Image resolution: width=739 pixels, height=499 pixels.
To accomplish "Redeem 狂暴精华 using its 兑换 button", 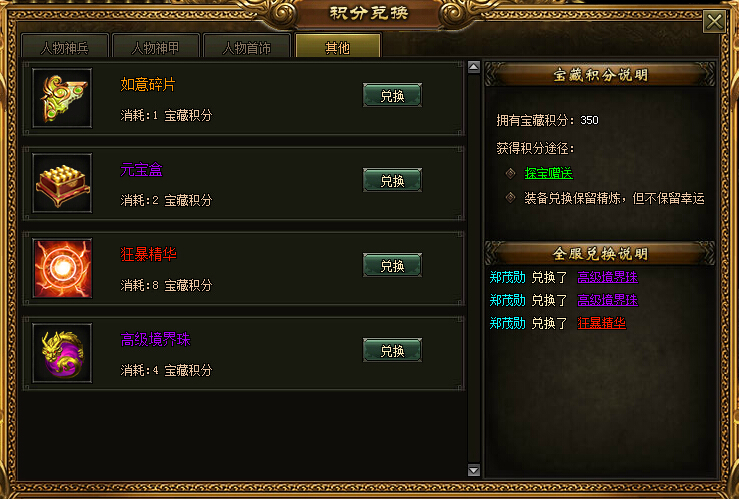I will 392,265.
